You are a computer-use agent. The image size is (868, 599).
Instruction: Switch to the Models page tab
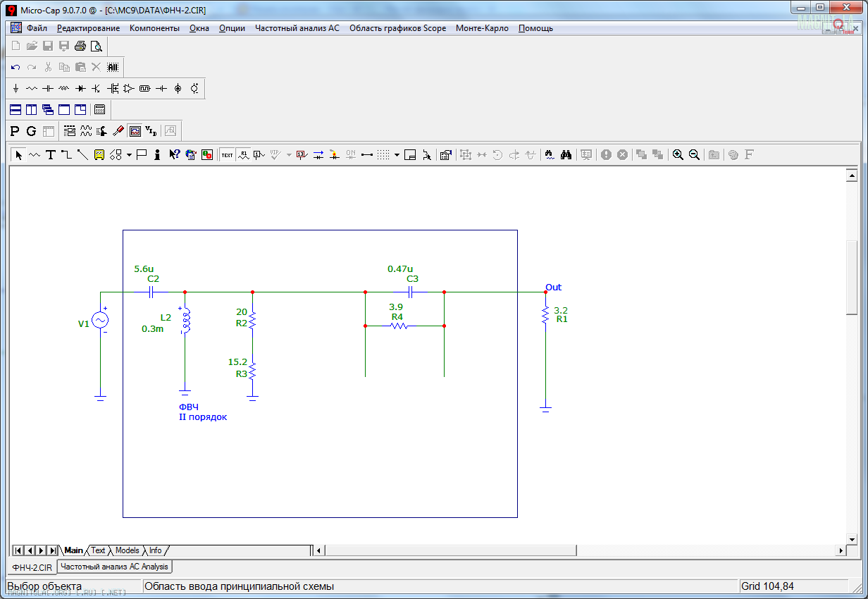click(128, 550)
